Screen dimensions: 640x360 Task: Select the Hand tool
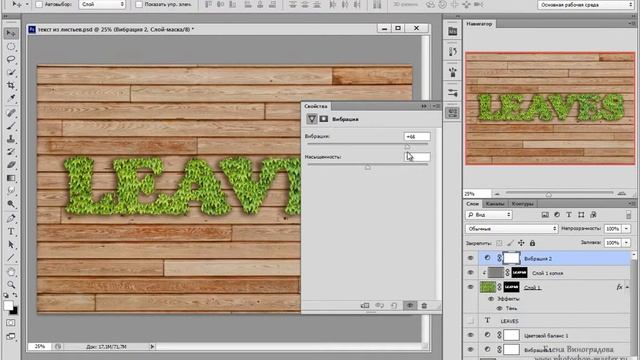pyautogui.click(x=11, y=272)
